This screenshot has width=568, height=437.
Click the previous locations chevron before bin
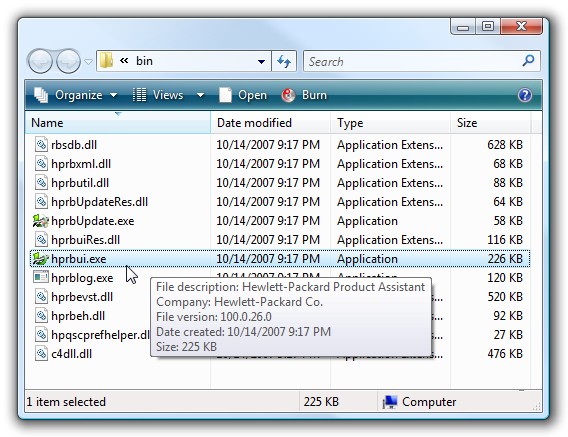click(x=124, y=61)
